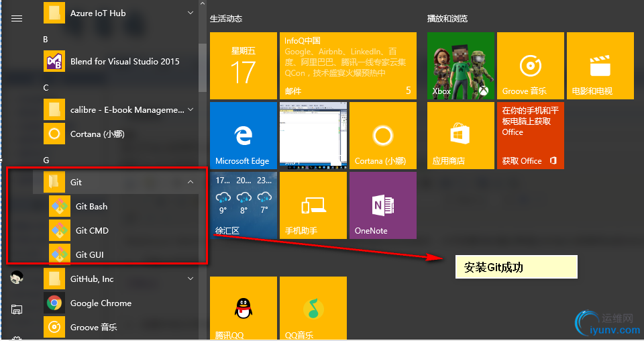The height and width of the screenshot is (341, 644).
Task: Open the Xbox tile
Action: (x=460, y=66)
